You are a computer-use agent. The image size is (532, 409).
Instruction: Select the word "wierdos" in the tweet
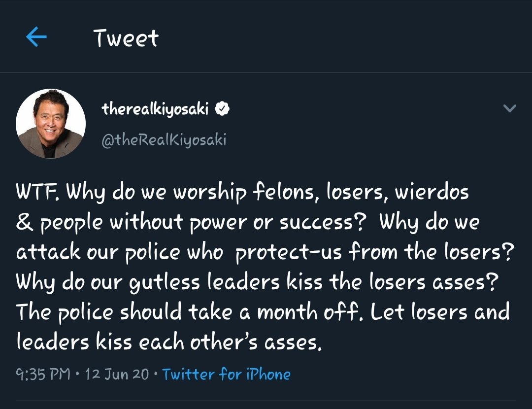point(431,191)
